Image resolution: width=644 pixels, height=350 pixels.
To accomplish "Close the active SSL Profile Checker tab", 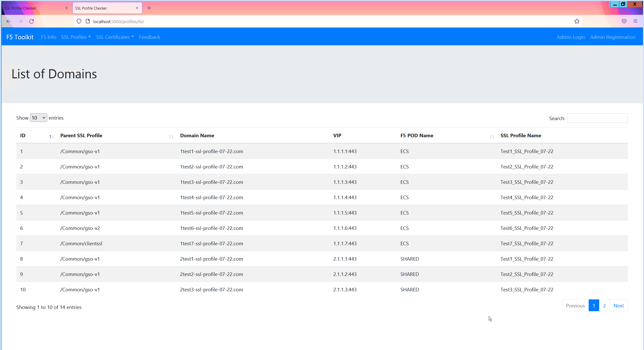I will tap(137, 8).
